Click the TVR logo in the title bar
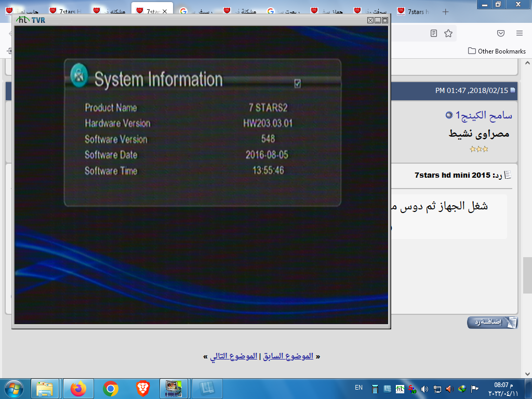532x399 pixels. click(x=31, y=20)
